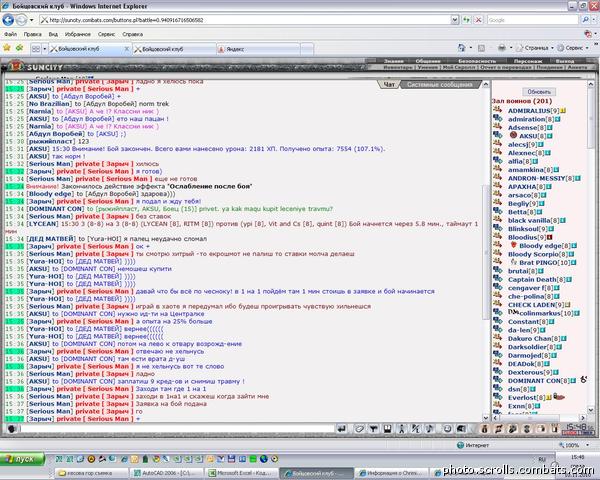Open the Quick Tabs dropdown arrow

tap(45, 49)
